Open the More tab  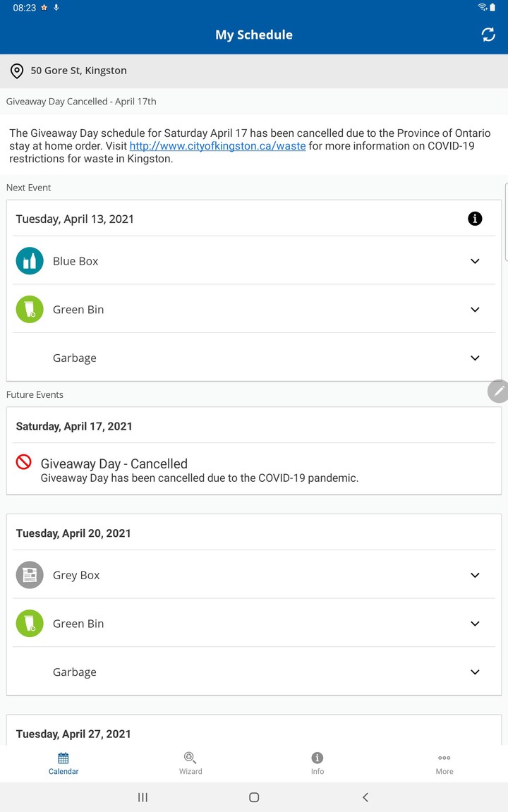[x=445, y=763]
